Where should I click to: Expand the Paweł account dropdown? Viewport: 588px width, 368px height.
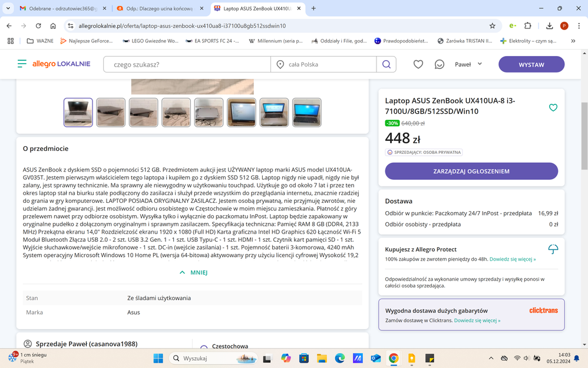(468, 64)
